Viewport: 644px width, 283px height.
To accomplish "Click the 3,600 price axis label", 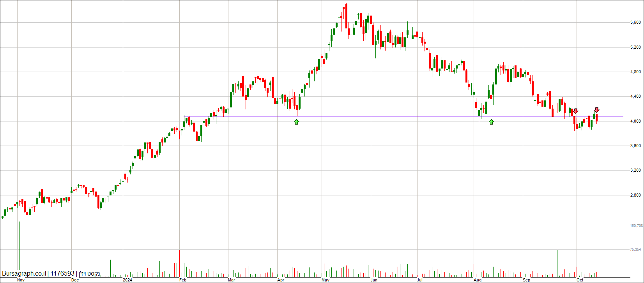I will click(x=635, y=146).
